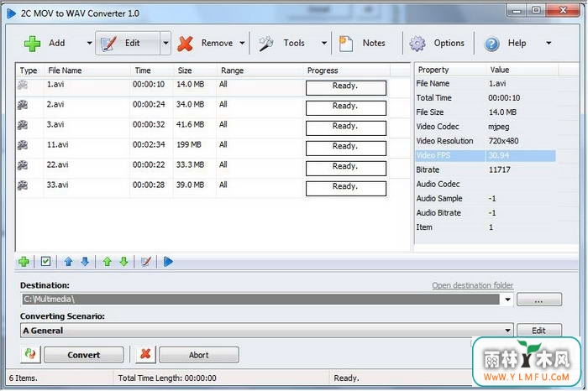588x391 pixels.
Task: Select the 33.avi file type icon
Action: point(23,185)
